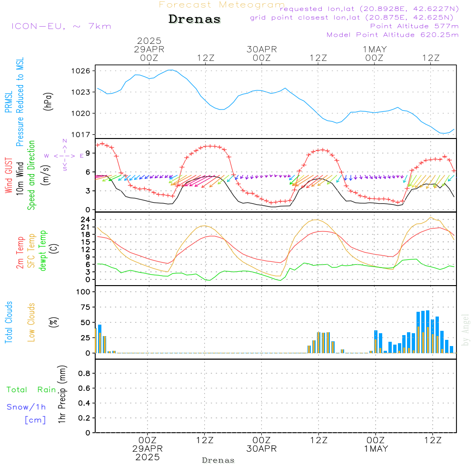The image size is (476, 476).
Task: Click the 'SFC Temp' orange label
Action: [x=31, y=251]
